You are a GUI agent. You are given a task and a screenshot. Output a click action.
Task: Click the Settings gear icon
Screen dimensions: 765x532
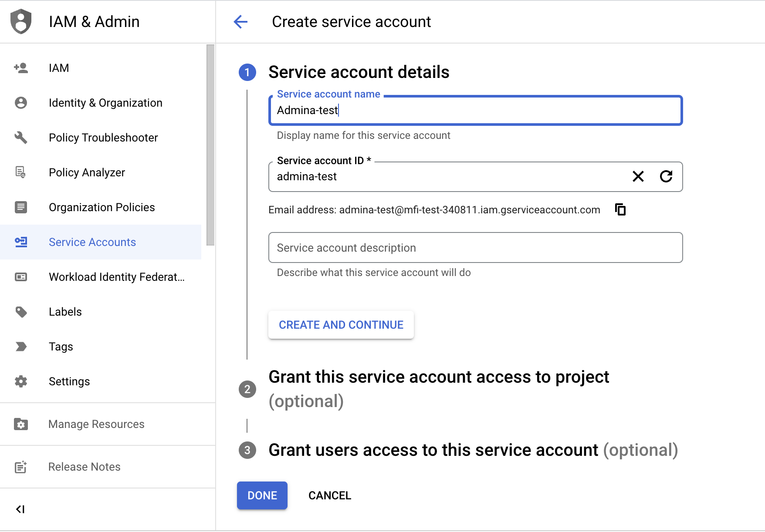point(21,381)
